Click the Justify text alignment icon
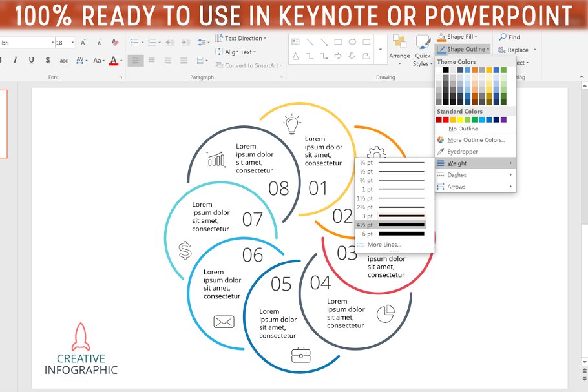The height and width of the screenshot is (392, 588). 184,61
